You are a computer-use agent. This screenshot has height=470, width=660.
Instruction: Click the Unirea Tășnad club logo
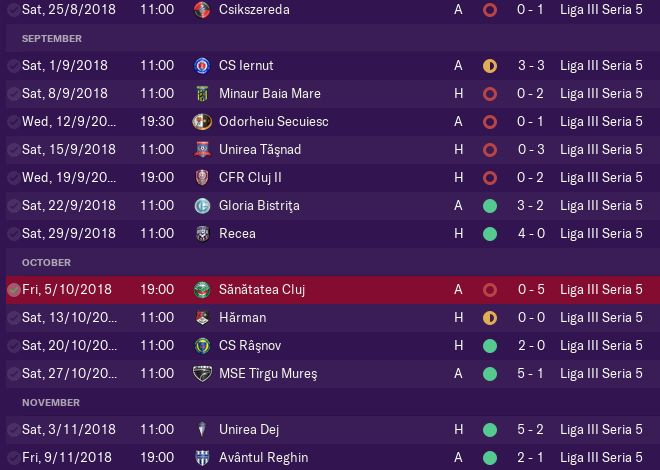coord(202,150)
